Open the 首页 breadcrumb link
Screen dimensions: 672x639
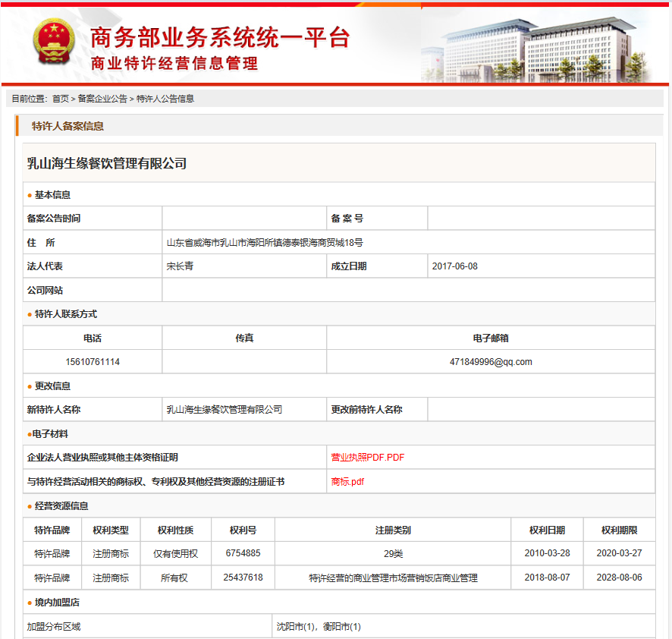(61, 99)
